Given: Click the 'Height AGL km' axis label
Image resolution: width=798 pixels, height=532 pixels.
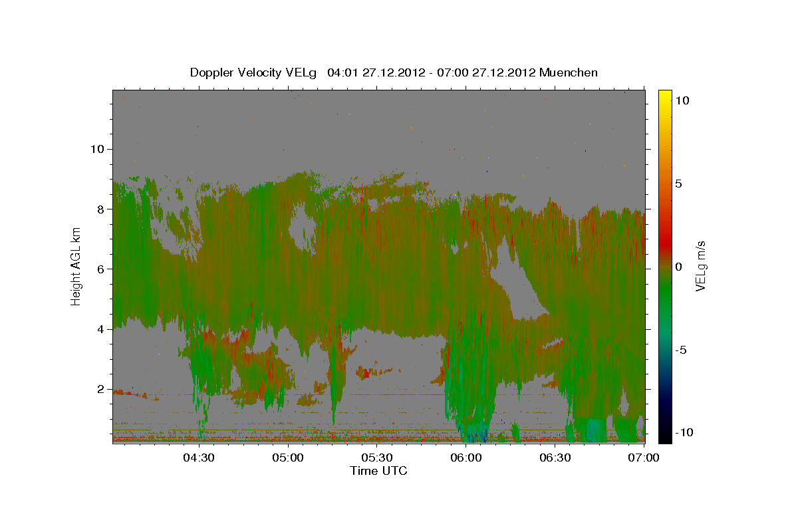Looking at the screenshot, I should 76,266.
